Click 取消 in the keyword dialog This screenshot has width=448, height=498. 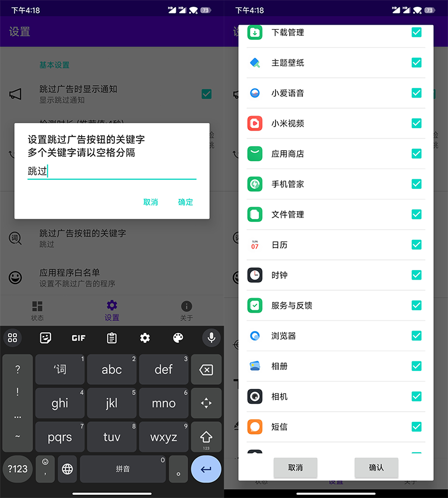[x=151, y=202]
